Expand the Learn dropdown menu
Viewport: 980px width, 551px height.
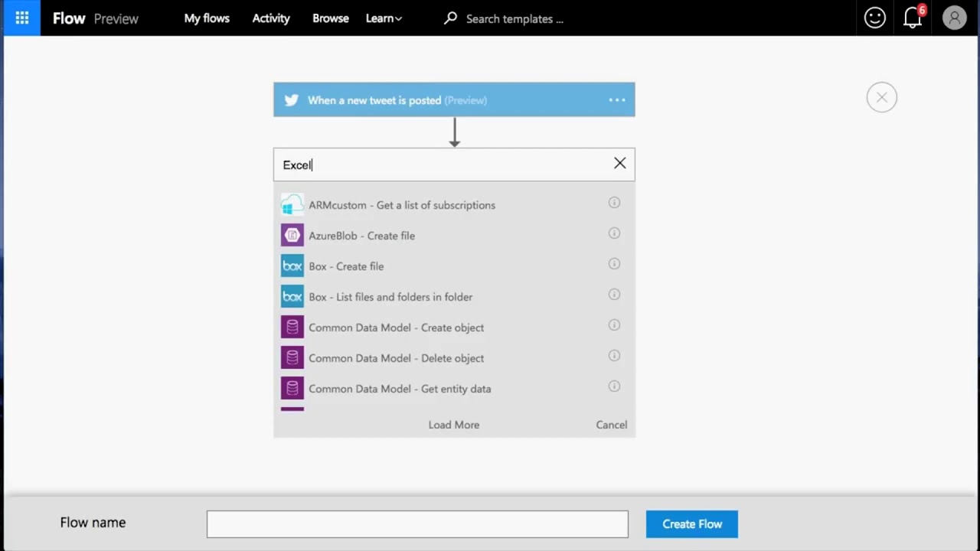point(384,18)
